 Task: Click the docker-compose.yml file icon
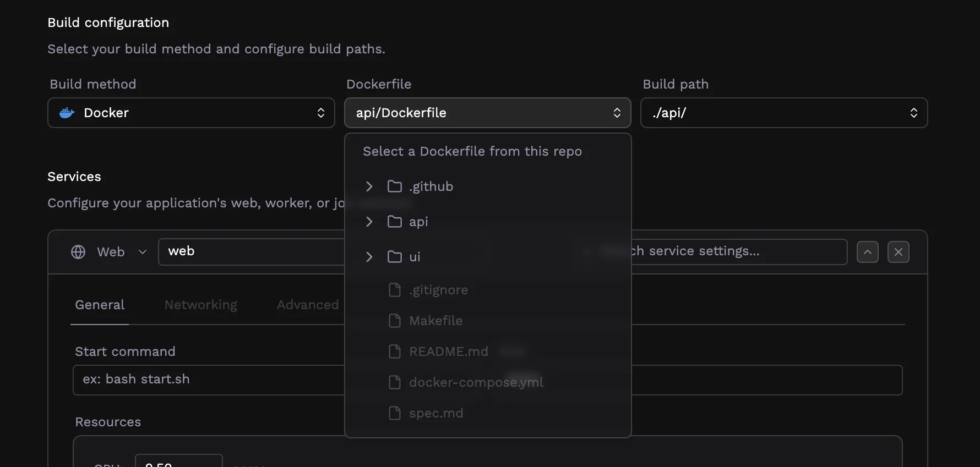click(x=395, y=382)
